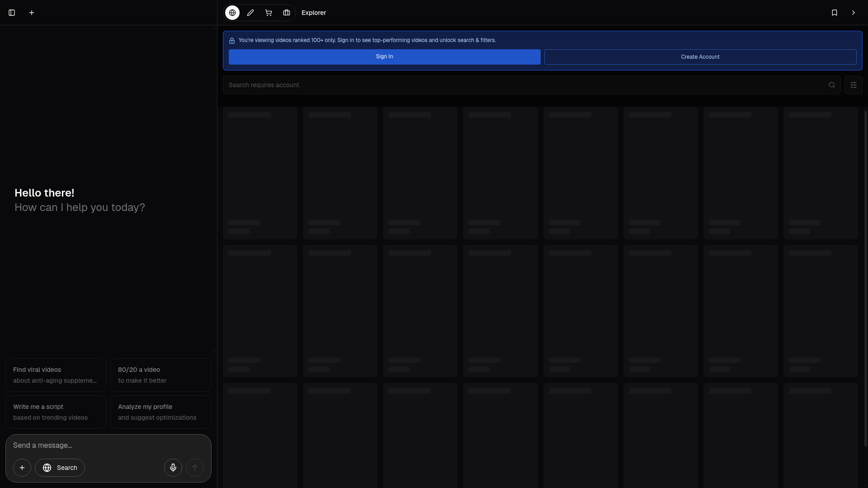This screenshot has width=868, height=488.
Task: Toggle the left sidebar panel icon
Action: pos(12,13)
